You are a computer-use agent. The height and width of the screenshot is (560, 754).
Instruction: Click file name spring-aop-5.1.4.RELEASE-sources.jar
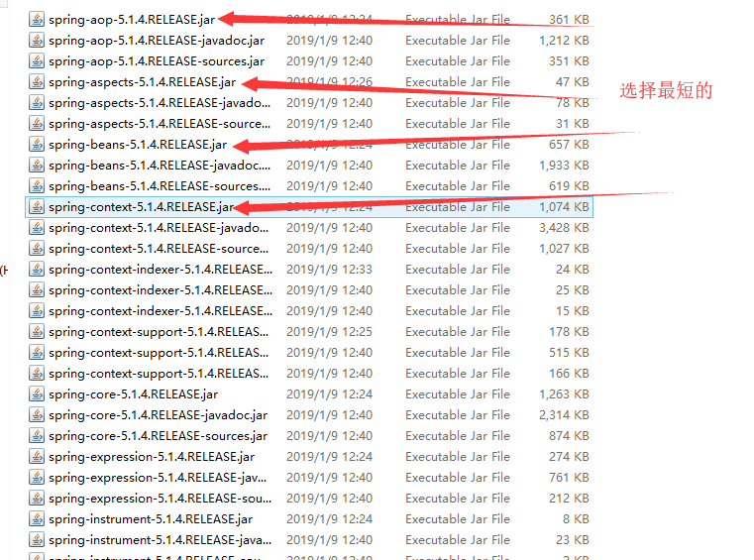click(157, 61)
